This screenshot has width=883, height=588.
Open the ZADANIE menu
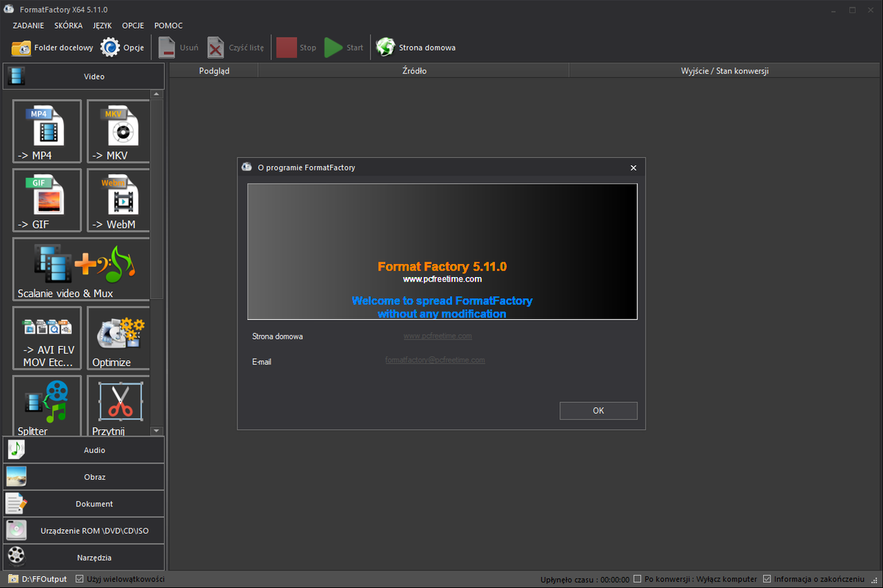point(29,26)
